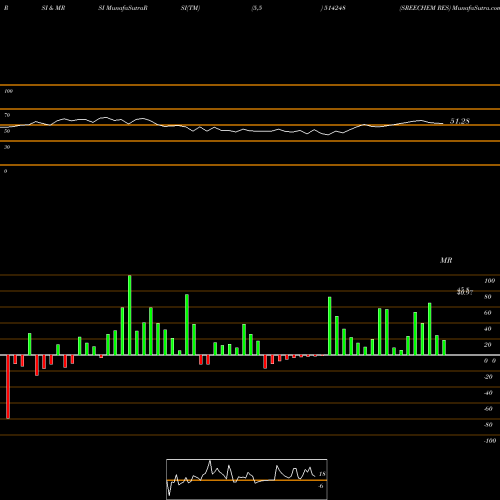Click the MR axis label -40
The image size is (500, 500).
(488, 393)
